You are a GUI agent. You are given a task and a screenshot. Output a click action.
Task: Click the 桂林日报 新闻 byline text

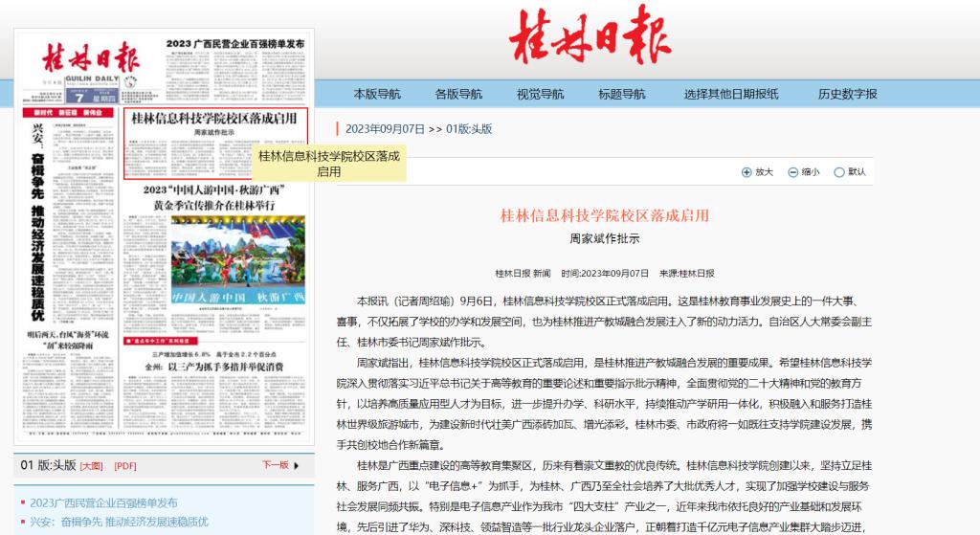(523, 273)
